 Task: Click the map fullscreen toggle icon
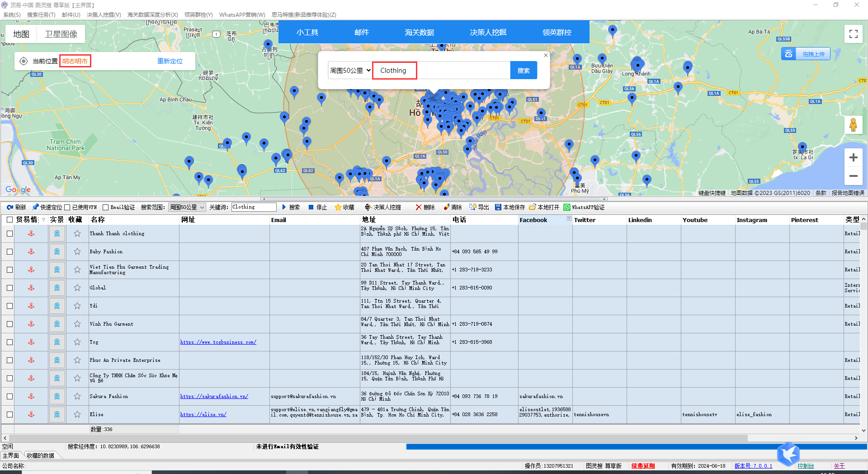[853, 34]
